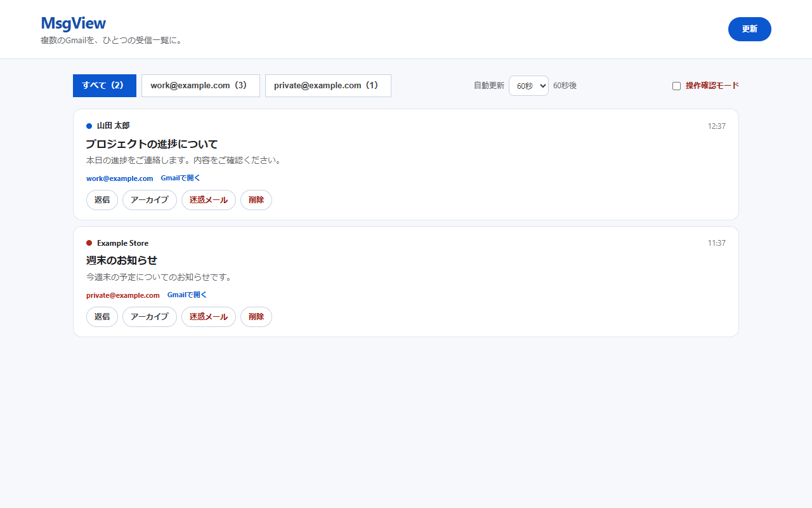Click the 自動更新 label
812x508 pixels.
click(x=489, y=86)
